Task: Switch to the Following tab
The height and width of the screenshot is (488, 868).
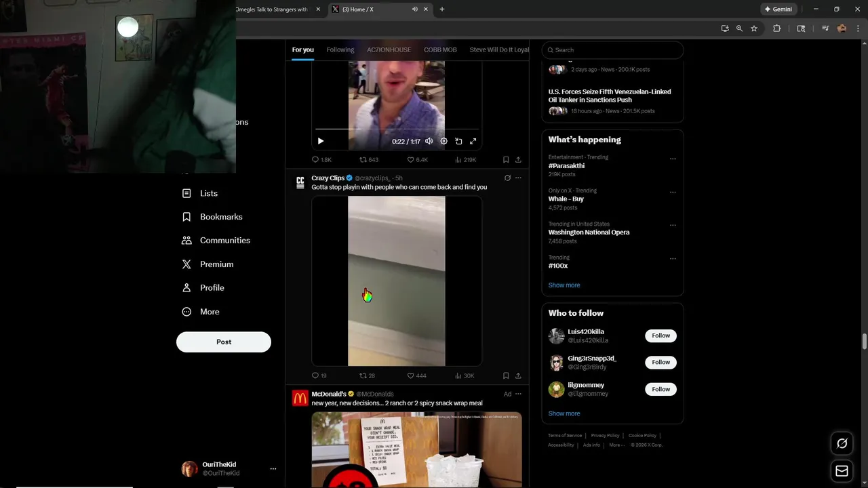Action: [340, 49]
